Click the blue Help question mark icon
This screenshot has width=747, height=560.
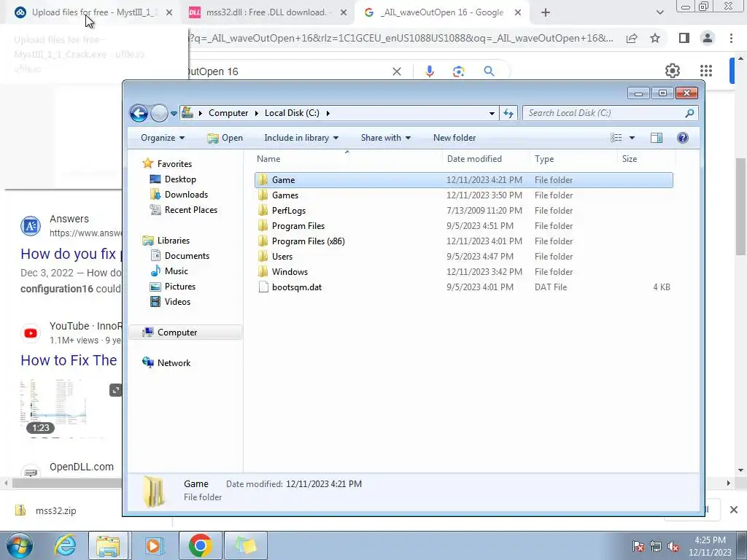click(x=683, y=138)
